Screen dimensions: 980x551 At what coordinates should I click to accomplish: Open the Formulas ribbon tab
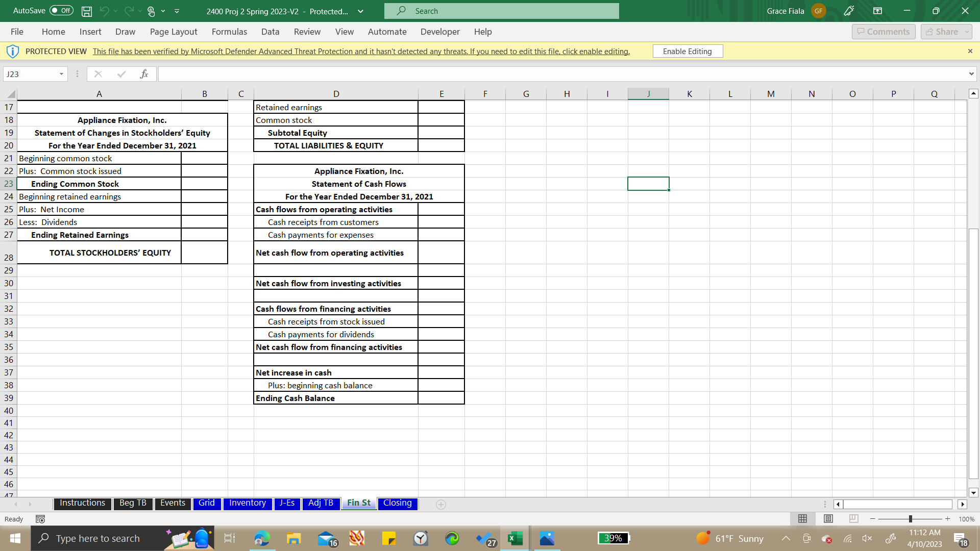pyautogui.click(x=229, y=32)
